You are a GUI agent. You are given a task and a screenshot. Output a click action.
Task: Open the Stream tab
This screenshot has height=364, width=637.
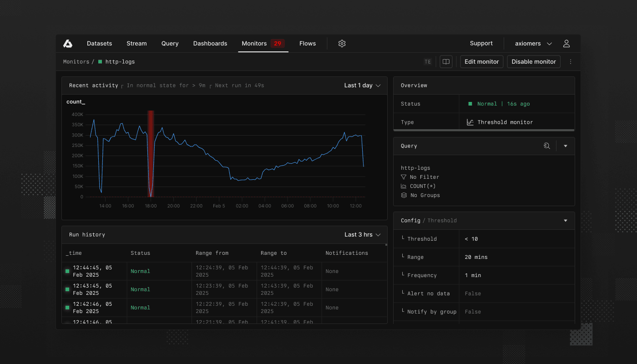(x=136, y=44)
